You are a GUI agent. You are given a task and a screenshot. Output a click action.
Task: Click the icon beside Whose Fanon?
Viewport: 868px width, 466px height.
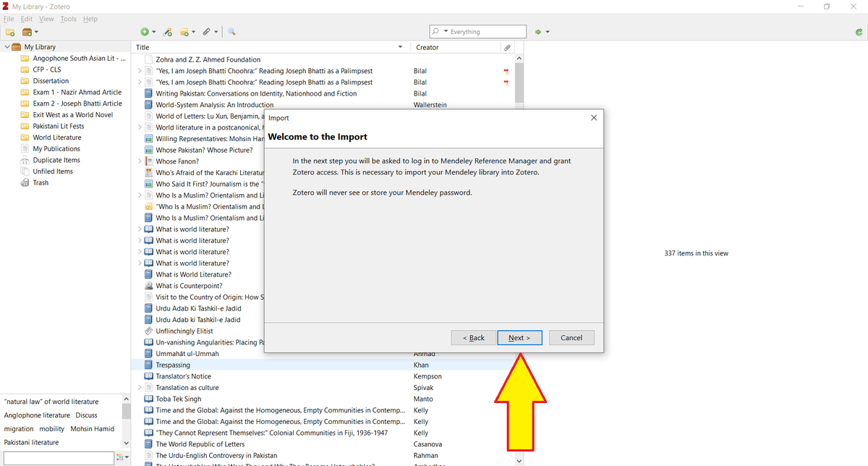[x=149, y=161]
